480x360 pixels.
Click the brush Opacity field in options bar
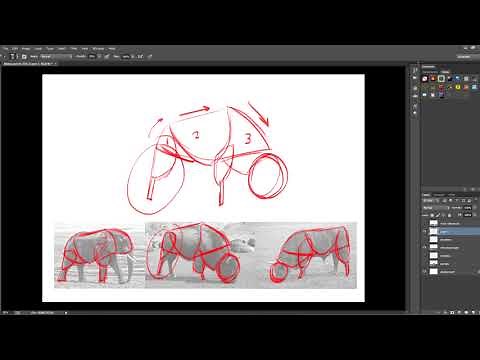click(92, 57)
